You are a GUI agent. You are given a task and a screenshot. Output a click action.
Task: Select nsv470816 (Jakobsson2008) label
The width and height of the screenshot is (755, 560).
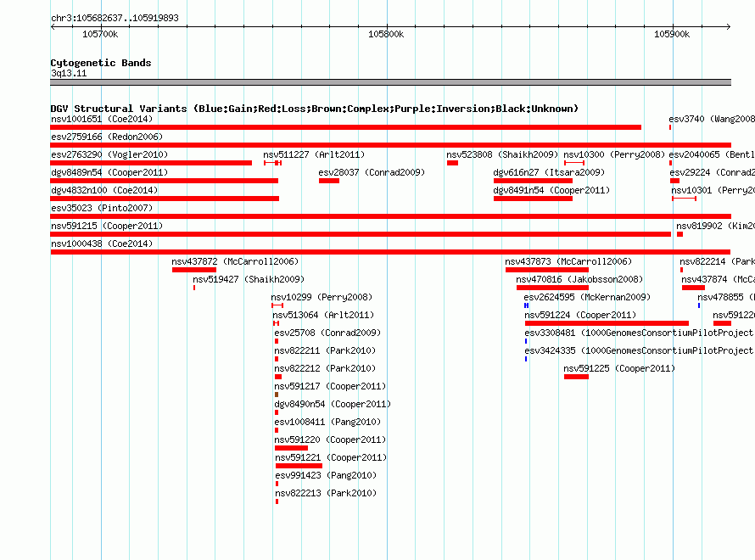pos(579,279)
